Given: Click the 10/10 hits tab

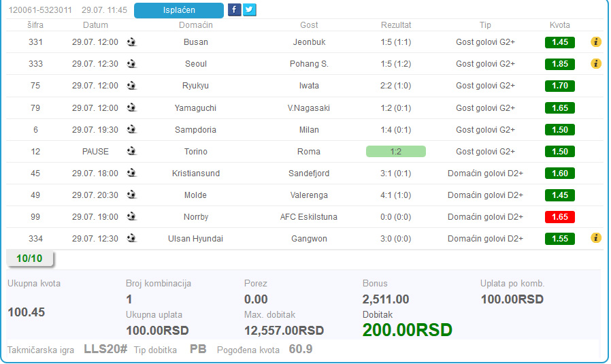Looking at the screenshot, I should pyautogui.click(x=30, y=259).
